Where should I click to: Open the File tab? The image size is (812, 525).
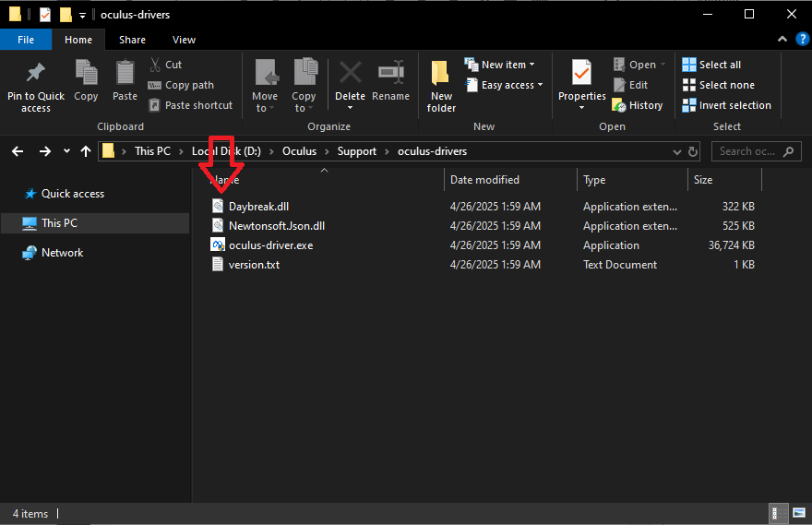coord(26,40)
